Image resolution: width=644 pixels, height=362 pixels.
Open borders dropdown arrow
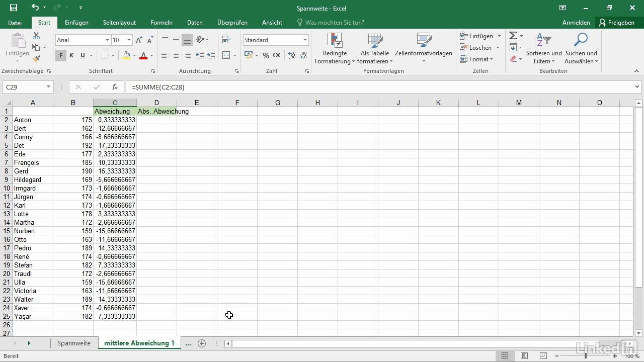[x=113, y=55]
